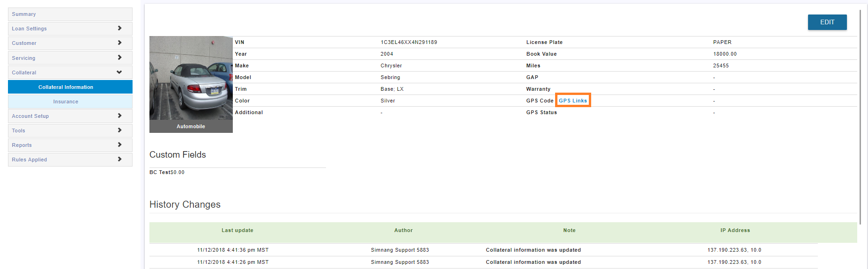Viewport: 868px width, 269px height.
Task: Click the History Changes heading
Action: (x=185, y=204)
